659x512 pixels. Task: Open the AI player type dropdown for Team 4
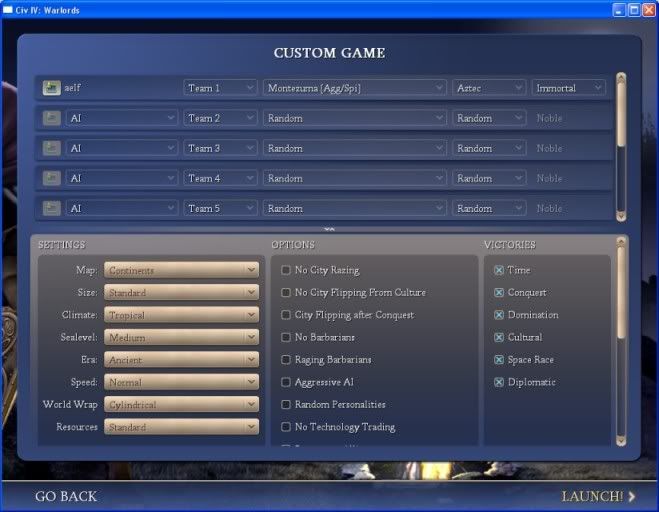(x=121, y=178)
